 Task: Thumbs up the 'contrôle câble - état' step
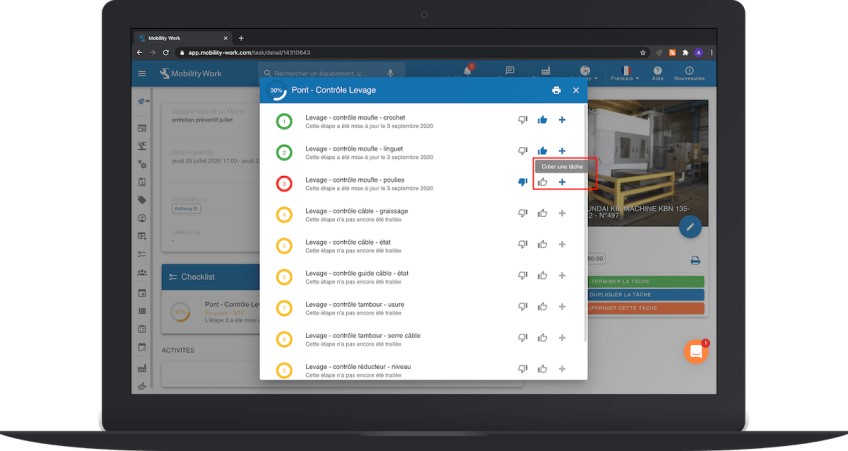click(x=542, y=244)
